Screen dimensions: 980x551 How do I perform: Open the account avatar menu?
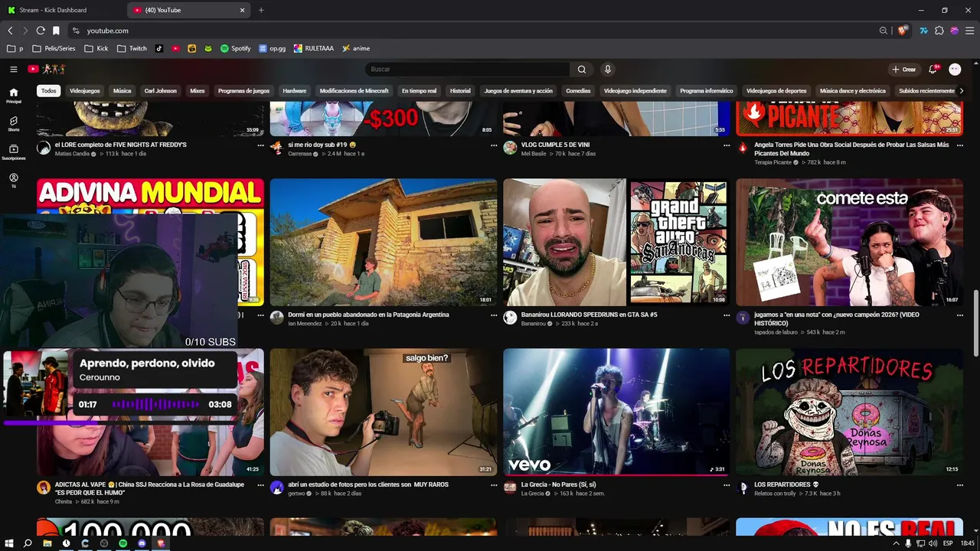955,69
